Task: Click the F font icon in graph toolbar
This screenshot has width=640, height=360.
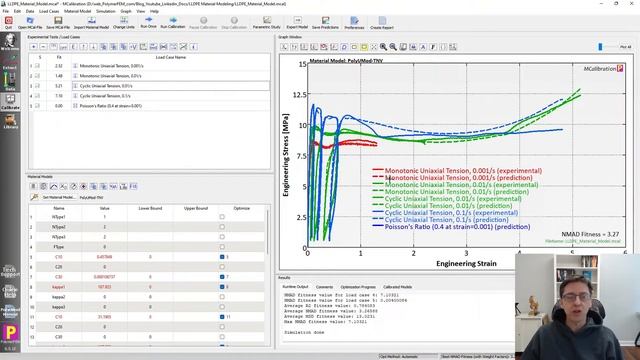Action: click(x=433, y=47)
